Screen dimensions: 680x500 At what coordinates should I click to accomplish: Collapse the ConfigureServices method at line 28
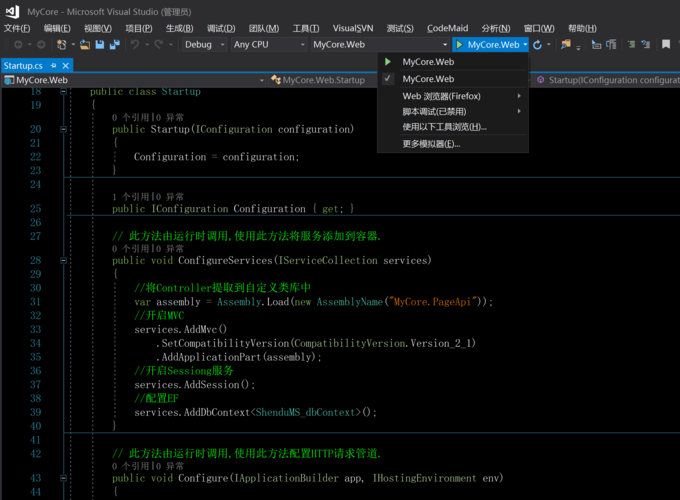64,261
